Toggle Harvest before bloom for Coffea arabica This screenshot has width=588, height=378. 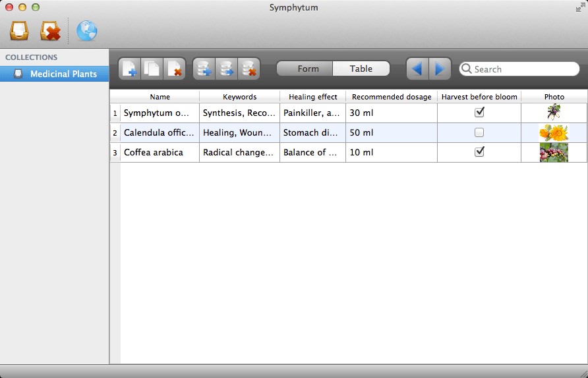coord(479,152)
